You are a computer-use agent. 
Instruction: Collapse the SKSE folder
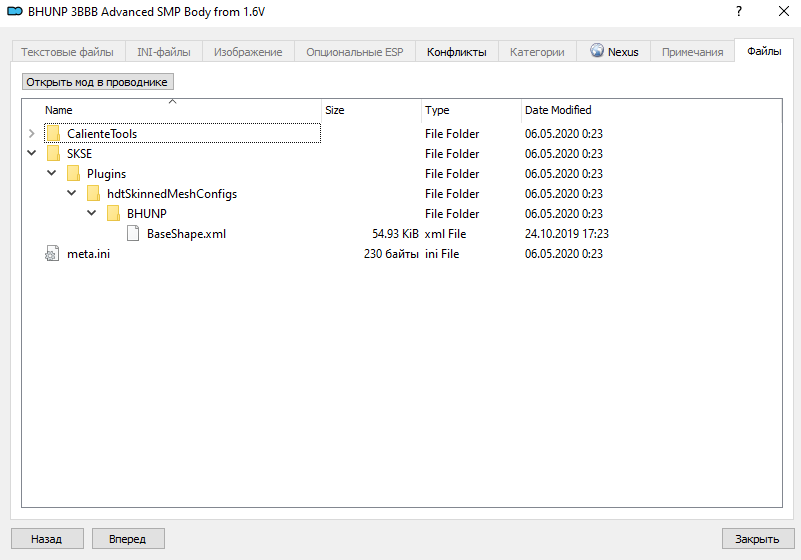32,153
